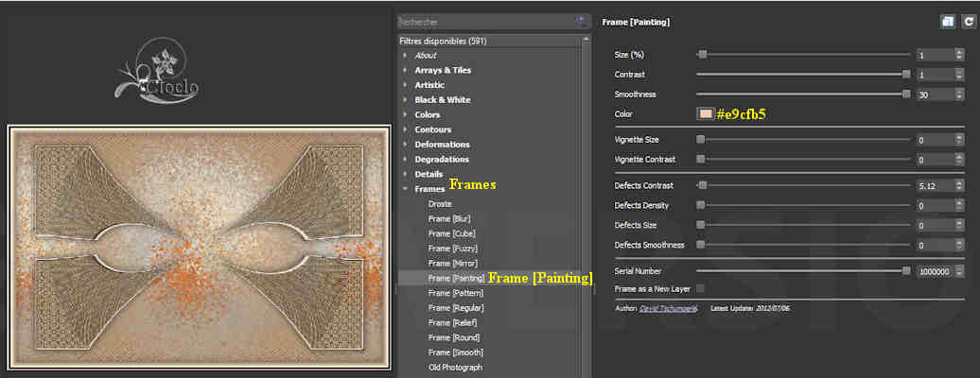Click the copy-to-clipboard icon beside Frame [Painting] title
This screenshot has height=378, width=980.
[x=947, y=21]
